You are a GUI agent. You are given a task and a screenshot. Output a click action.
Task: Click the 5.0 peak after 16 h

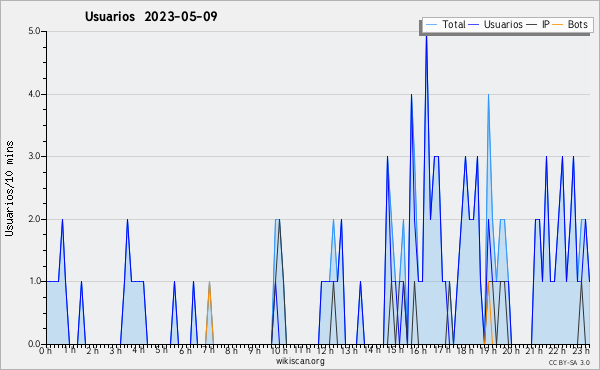pyautogui.click(x=426, y=36)
